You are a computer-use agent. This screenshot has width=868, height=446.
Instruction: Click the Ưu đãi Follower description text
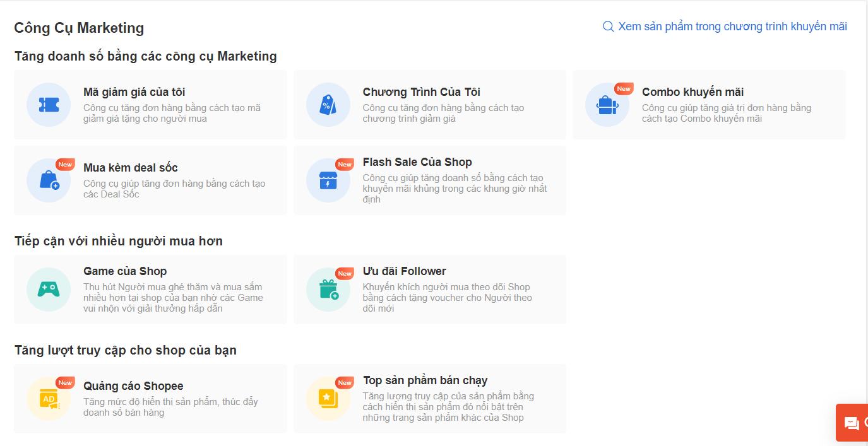tap(448, 298)
